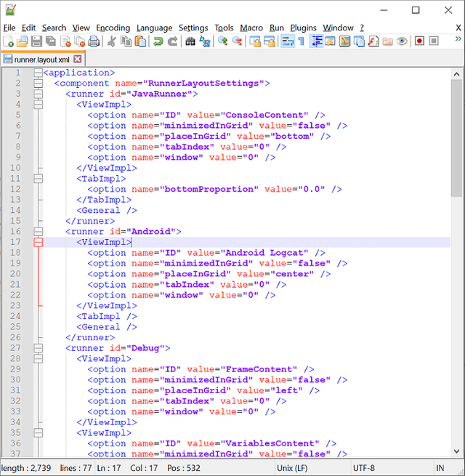Zoom in with the magnifier plus icon

tap(223, 41)
